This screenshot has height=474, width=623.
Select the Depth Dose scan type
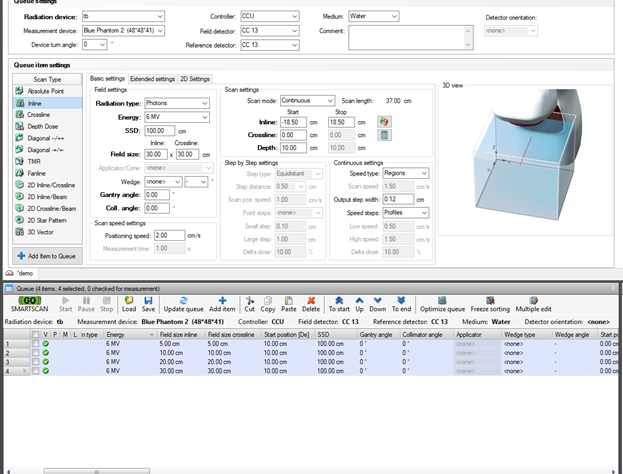[x=47, y=126]
